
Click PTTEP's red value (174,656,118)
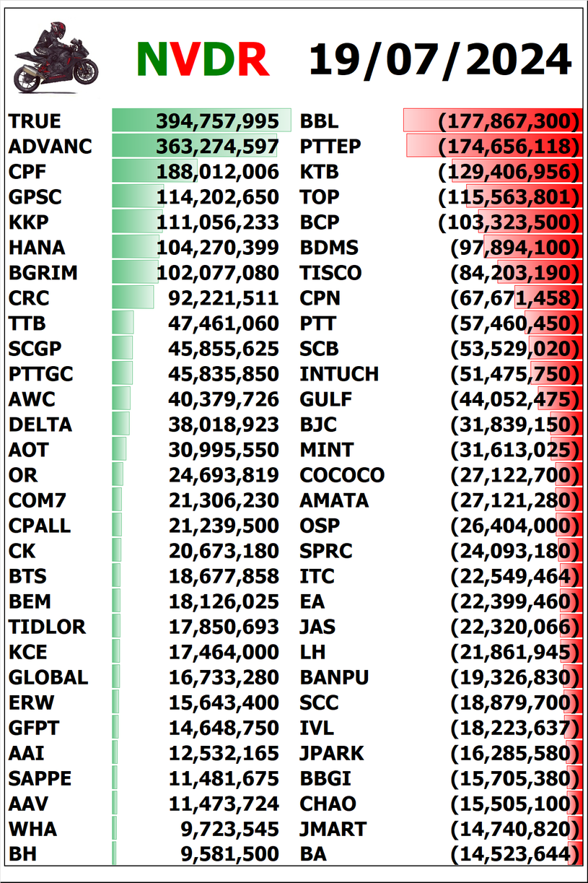click(x=509, y=147)
